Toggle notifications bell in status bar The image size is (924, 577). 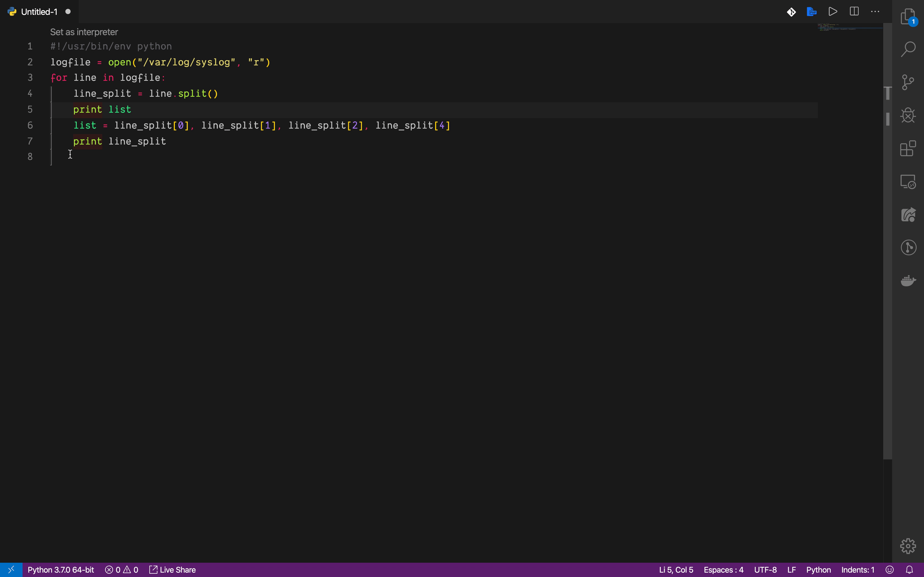click(909, 570)
